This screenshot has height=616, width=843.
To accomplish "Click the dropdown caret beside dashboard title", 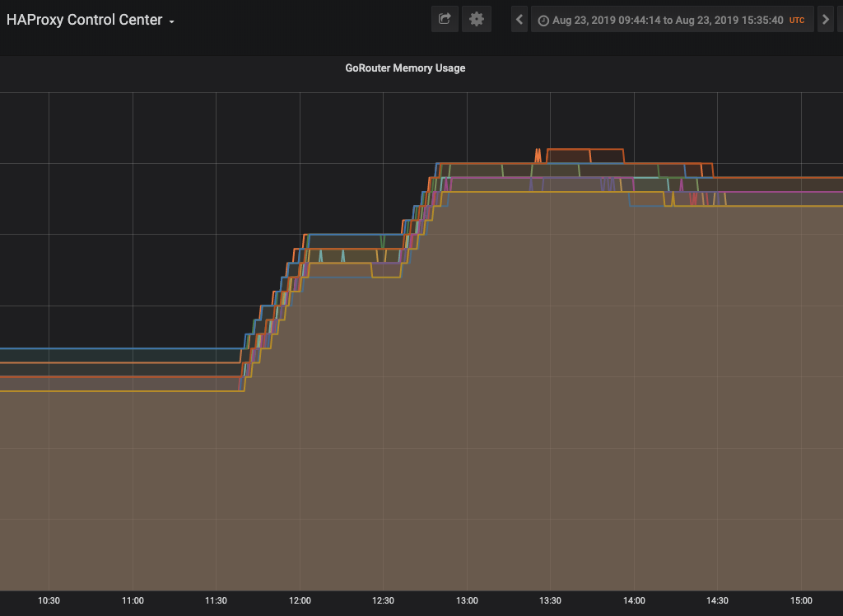I will tap(171, 22).
